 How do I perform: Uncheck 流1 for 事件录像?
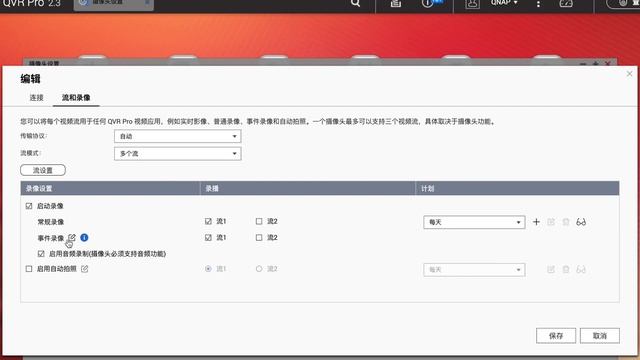[208, 238]
